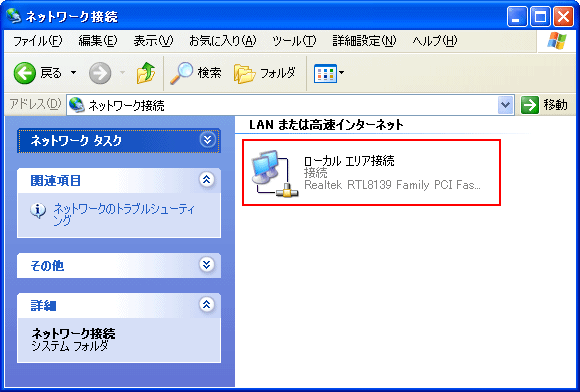Open the Advanced (詳細設定) menu

point(364,41)
